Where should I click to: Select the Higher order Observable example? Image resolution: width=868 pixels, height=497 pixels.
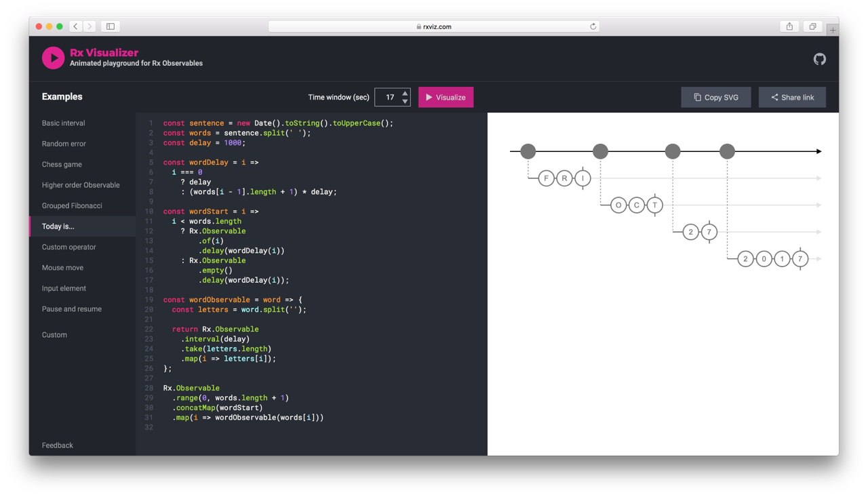[x=82, y=185]
